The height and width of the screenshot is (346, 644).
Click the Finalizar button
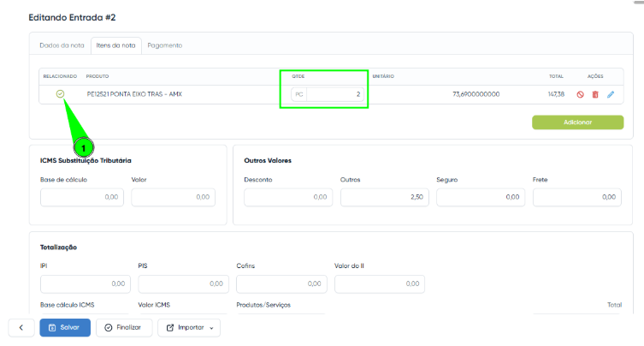(124, 327)
